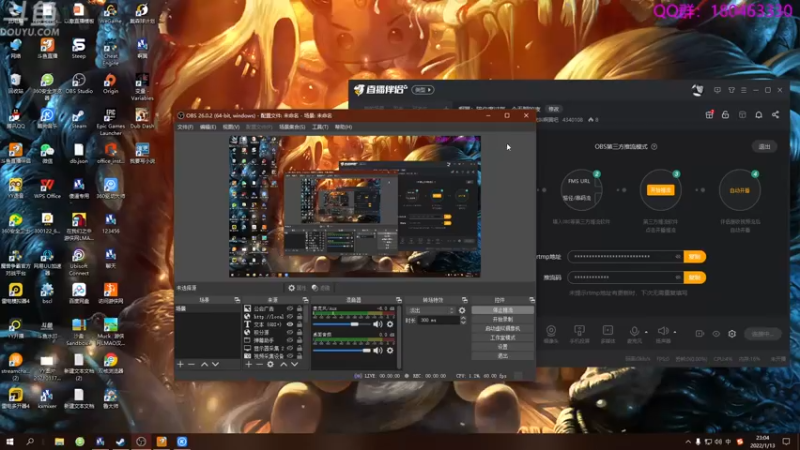Screen dimensions: 800x450
Task: Open the 淡出 transition dropdown
Action: [x=430, y=310]
